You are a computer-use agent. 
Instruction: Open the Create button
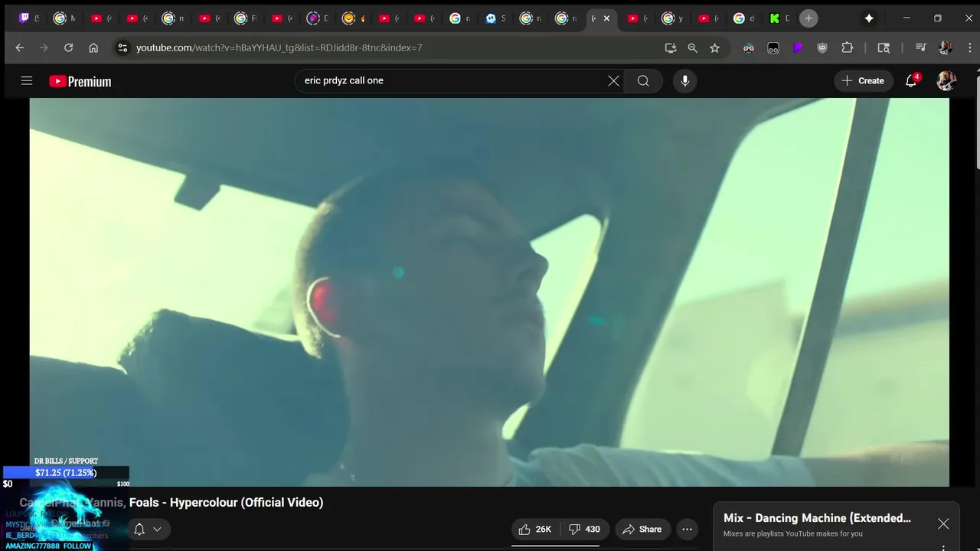(863, 80)
